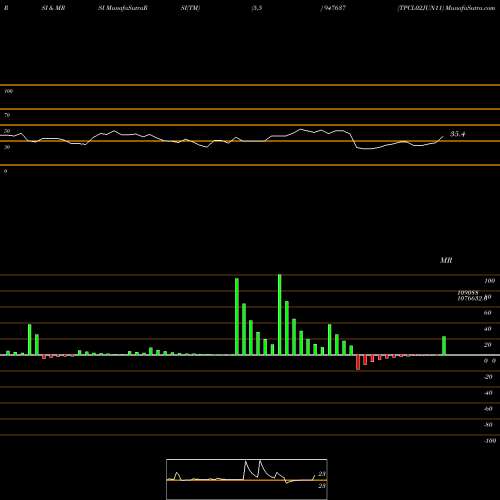Click the RSI axis label 30

point(7,147)
